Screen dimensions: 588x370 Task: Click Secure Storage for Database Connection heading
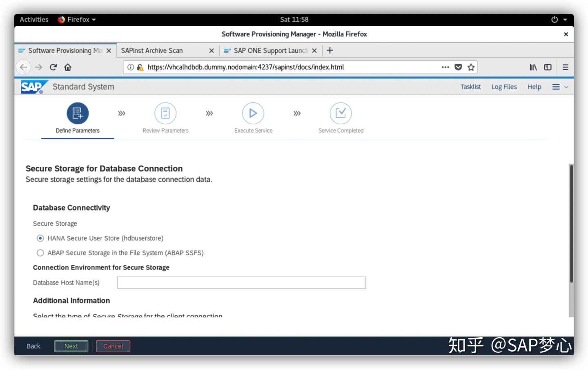click(x=104, y=169)
